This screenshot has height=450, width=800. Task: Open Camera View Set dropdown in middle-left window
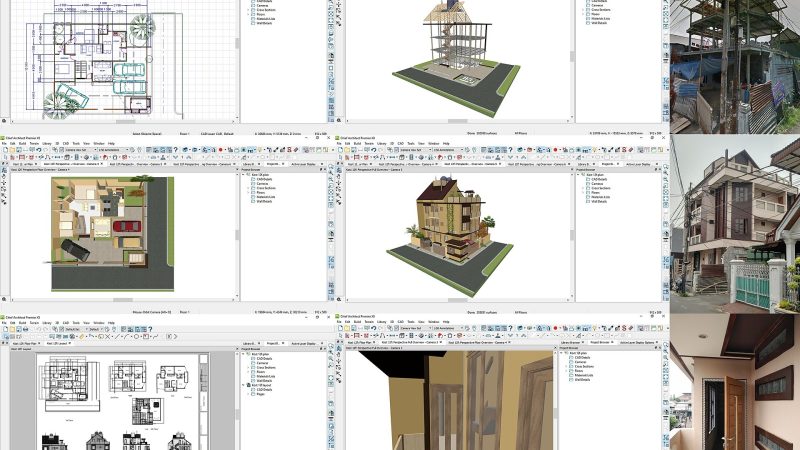[x=81, y=149]
